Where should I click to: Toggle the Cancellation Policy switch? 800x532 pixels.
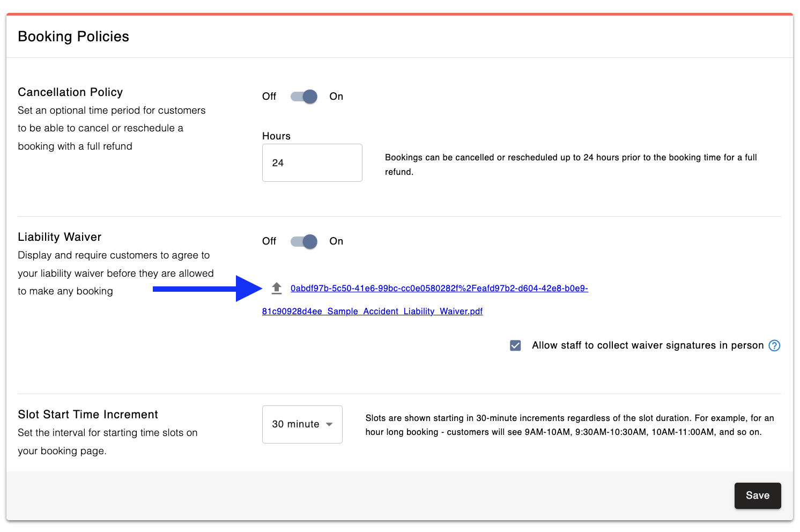point(304,97)
